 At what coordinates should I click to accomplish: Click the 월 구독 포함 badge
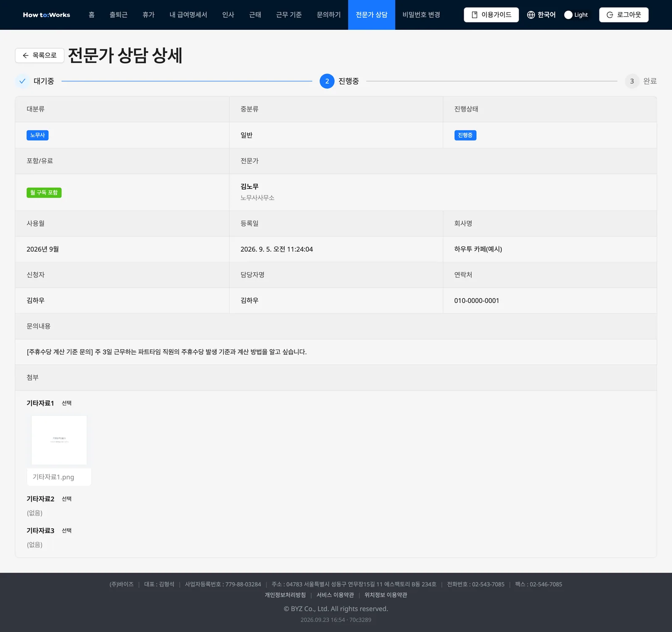[44, 192]
